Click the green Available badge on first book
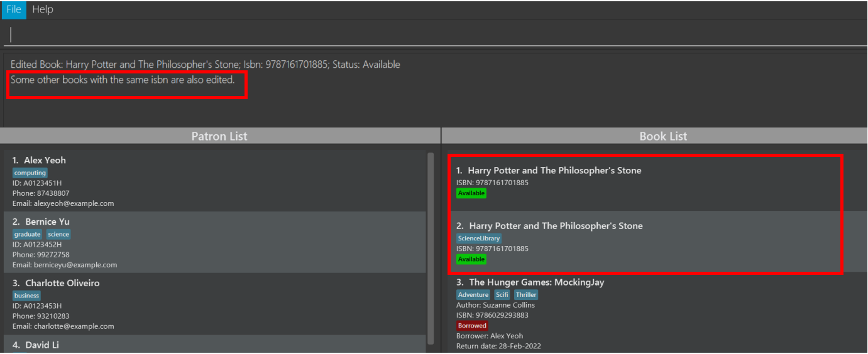The height and width of the screenshot is (354, 868). click(471, 193)
